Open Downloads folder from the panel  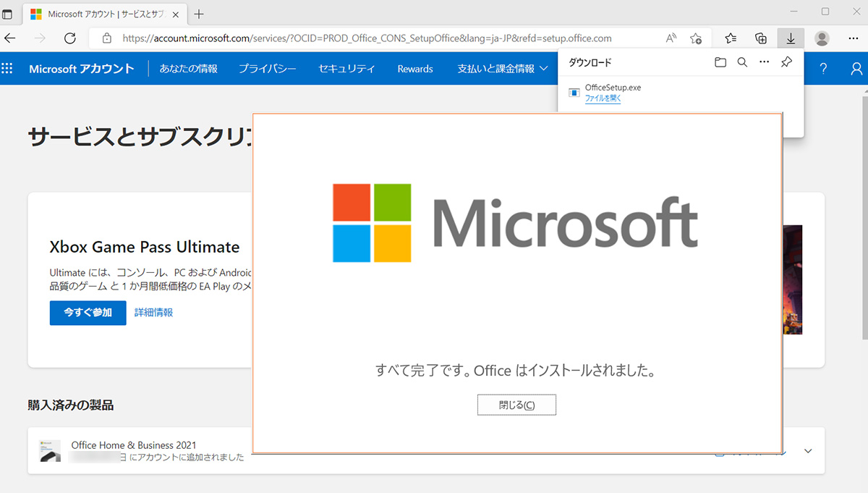(x=720, y=63)
